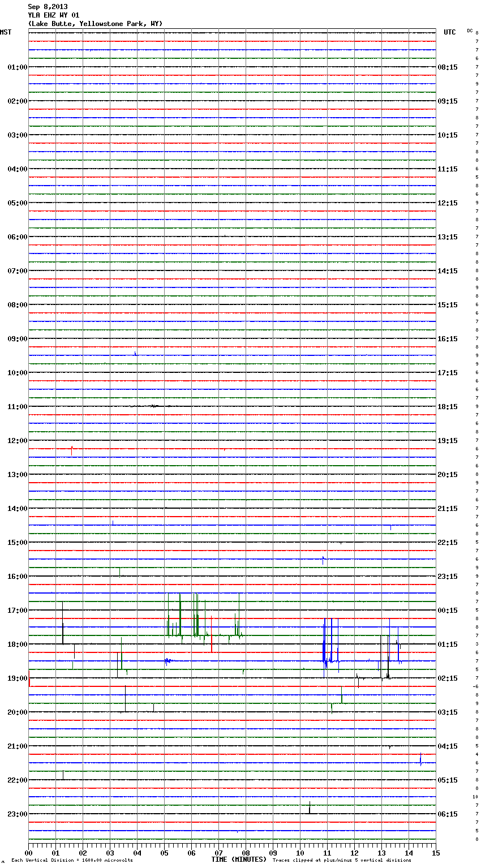
Task: Click the 15:00 MST time label
Action: point(18,543)
